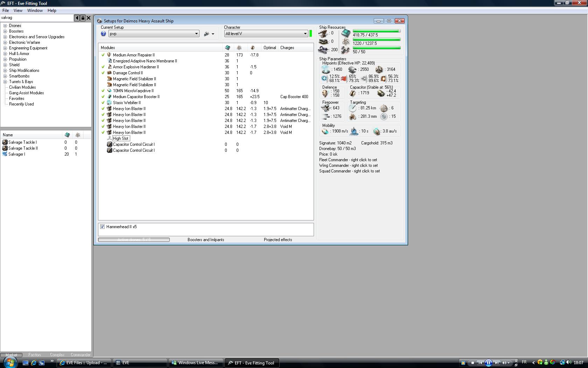This screenshot has width=588, height=368.
Task: Click the CPU icon in Ship Resources
Action: click(x=346, y=33)
